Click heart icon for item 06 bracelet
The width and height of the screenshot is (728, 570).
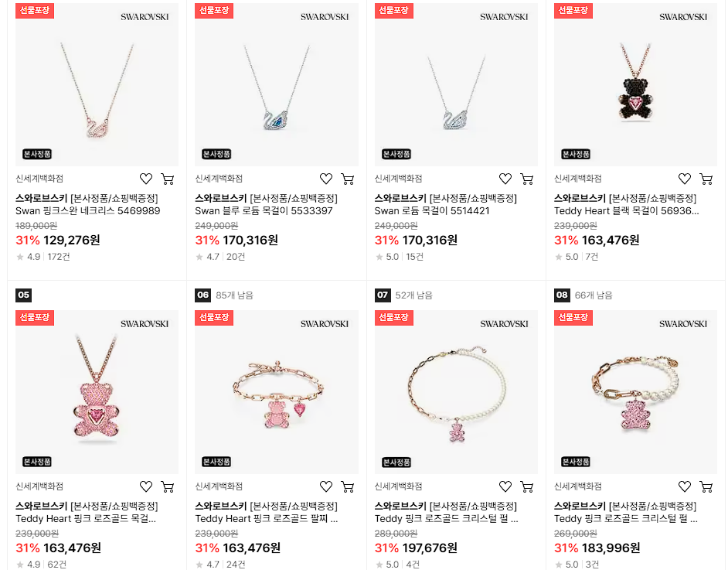tap(326, 486)
